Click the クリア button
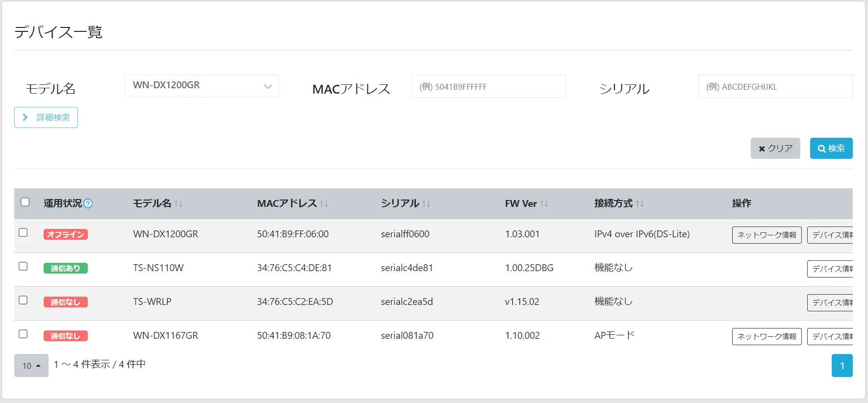Image resolution: width=868 pixels, height=403 pixels. tap(775, 148)
